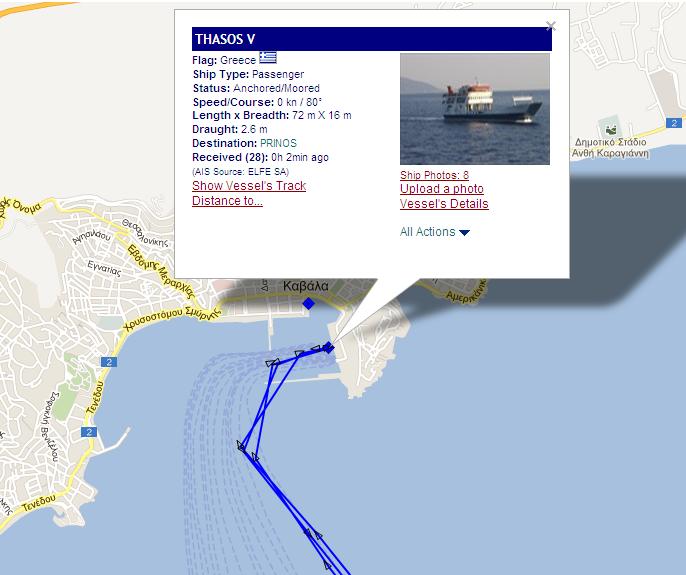
Task: Select track arrow closest to moored vessel marker
Action: tap(316, 349)
